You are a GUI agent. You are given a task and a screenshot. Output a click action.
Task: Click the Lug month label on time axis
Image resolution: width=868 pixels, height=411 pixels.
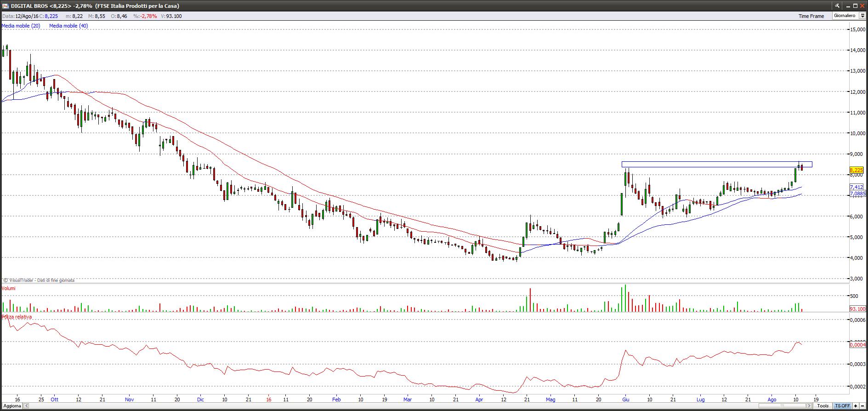pyautogui.click(x=700, y=400)
